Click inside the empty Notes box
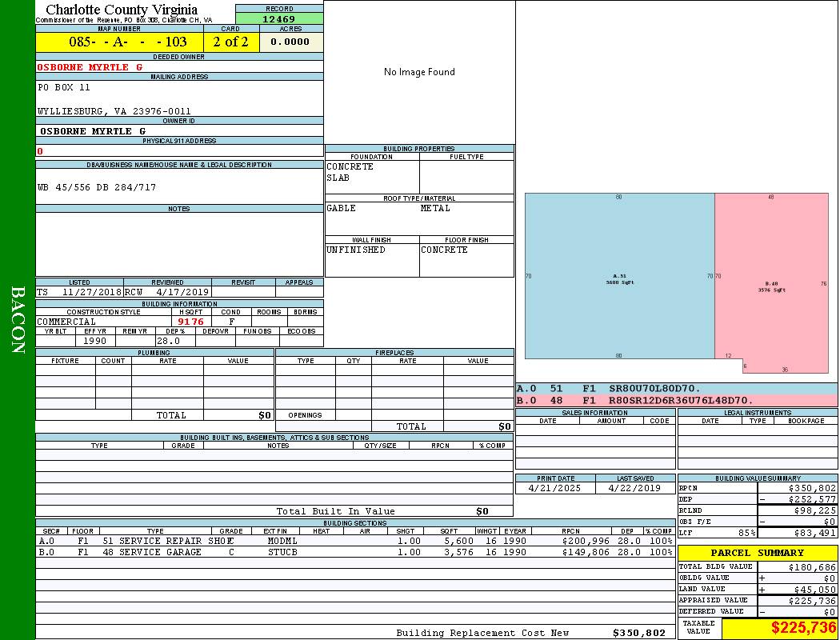The height and width of the screenshot is (640, 840). [x=179, y=244]
